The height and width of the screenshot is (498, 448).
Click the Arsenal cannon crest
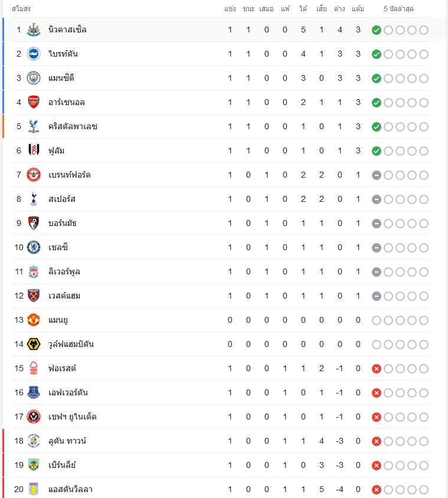point(34,102)
